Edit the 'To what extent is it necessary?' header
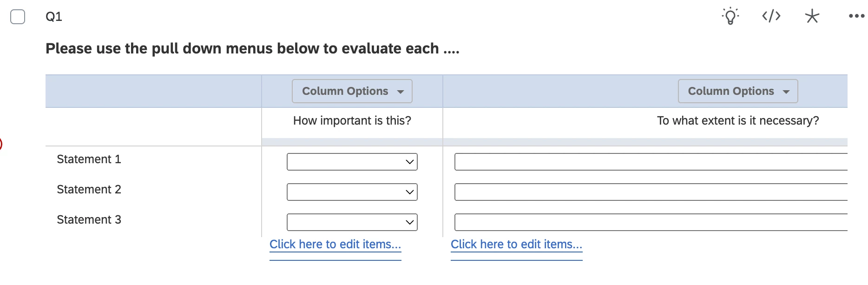The image size is (868, 285). tap(738, 121)
